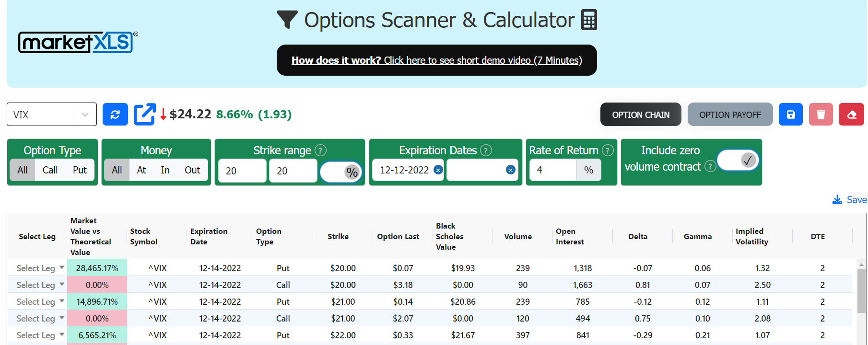Click the scrollbar up arrow

(x=862, y=264)
